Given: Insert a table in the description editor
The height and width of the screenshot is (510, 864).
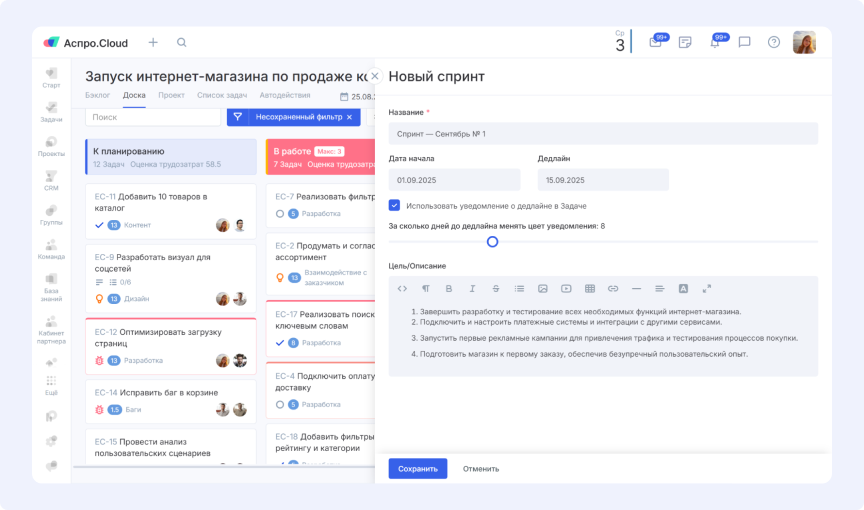Looking at the screenshot, I should coord(590,289).
